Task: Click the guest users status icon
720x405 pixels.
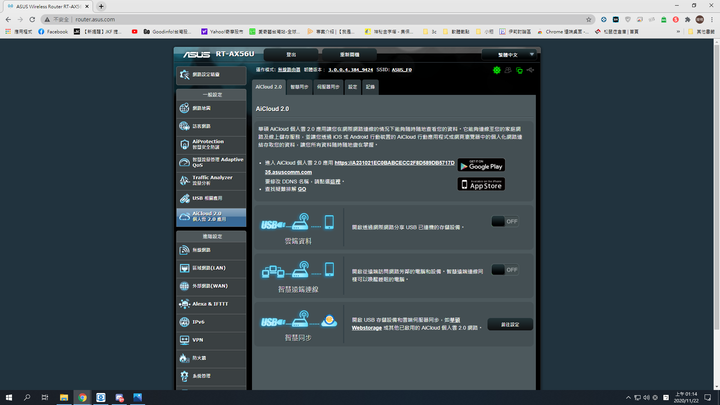Action: [x=508, y=70]
